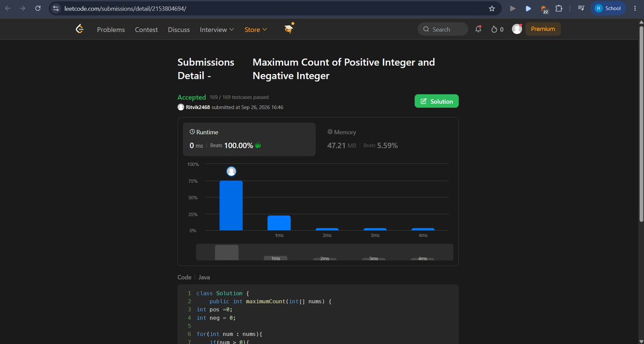Click the LeetCode logo icon
Viewport: 644px width, 344px height.
pyautogui.click(x=79, y=29)
